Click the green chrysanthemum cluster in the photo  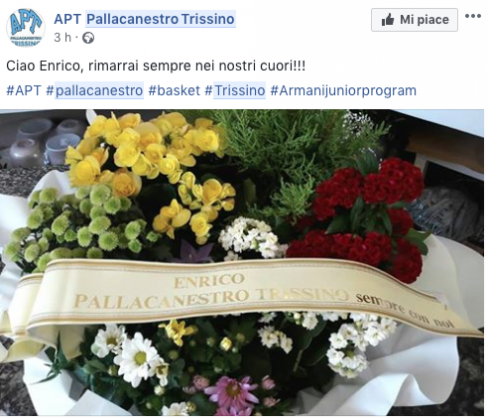[x=77, y=223]
